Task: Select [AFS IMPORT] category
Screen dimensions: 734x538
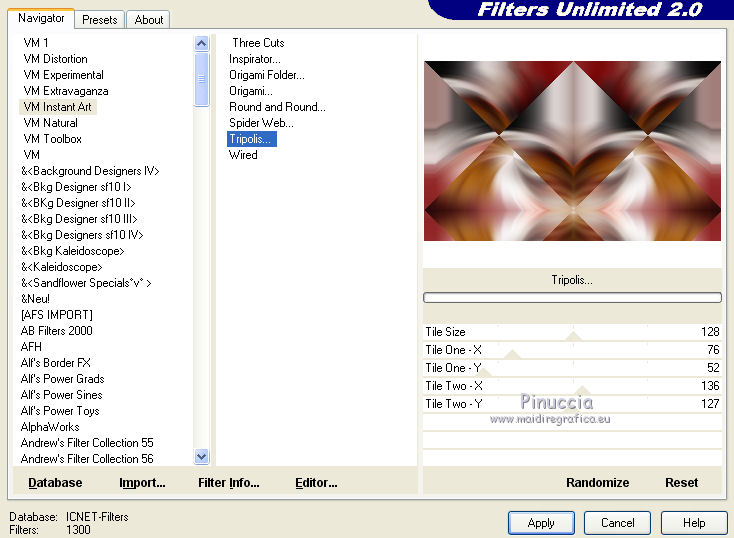Action: [x=57, y=315]
